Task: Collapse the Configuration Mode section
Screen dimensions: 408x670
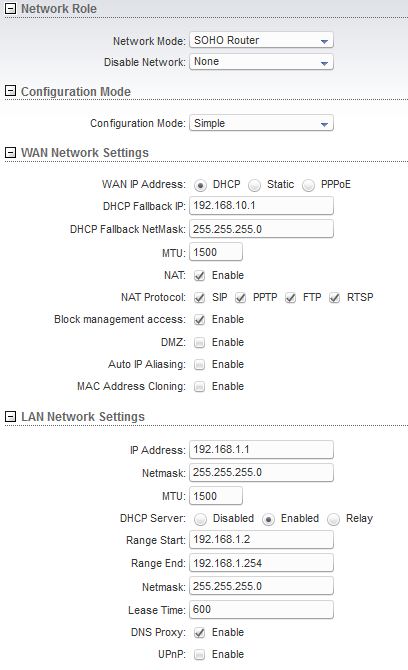Action: (10, 91)
